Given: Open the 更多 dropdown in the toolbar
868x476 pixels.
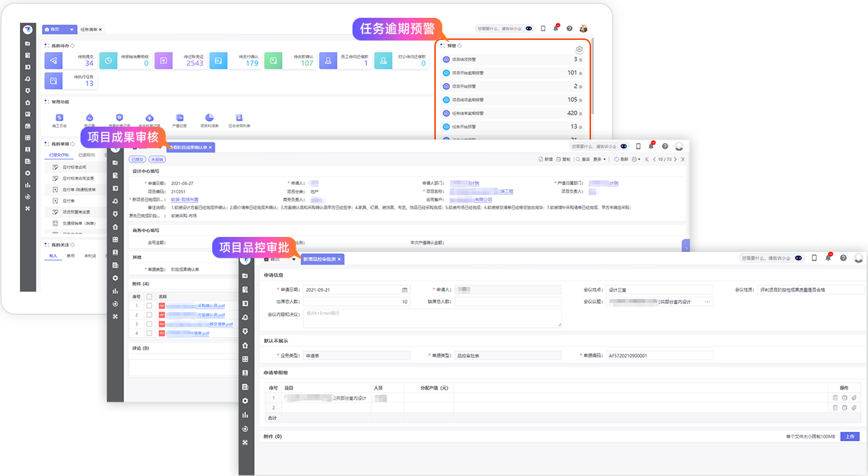Looking at the screenshot, I should click(x=599, y=159).
